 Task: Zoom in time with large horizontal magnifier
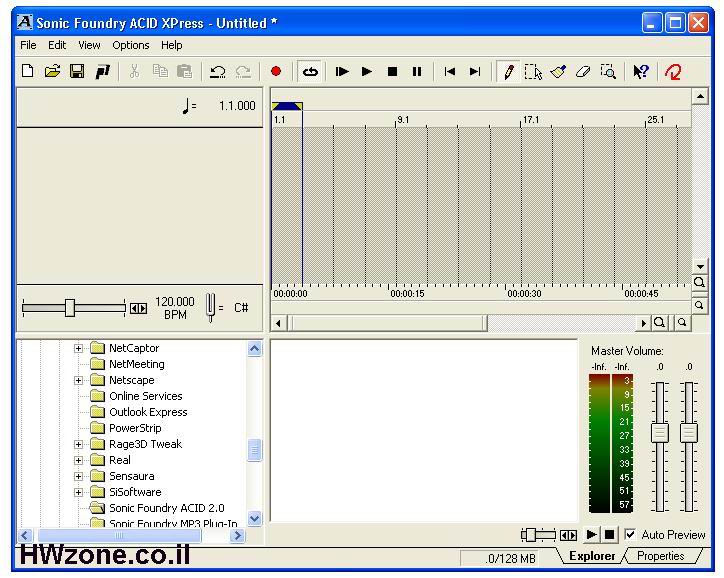660,323
